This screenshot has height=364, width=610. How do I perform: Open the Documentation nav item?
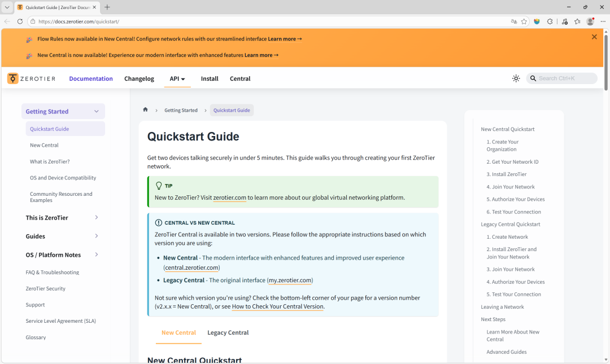pos(91,78)
